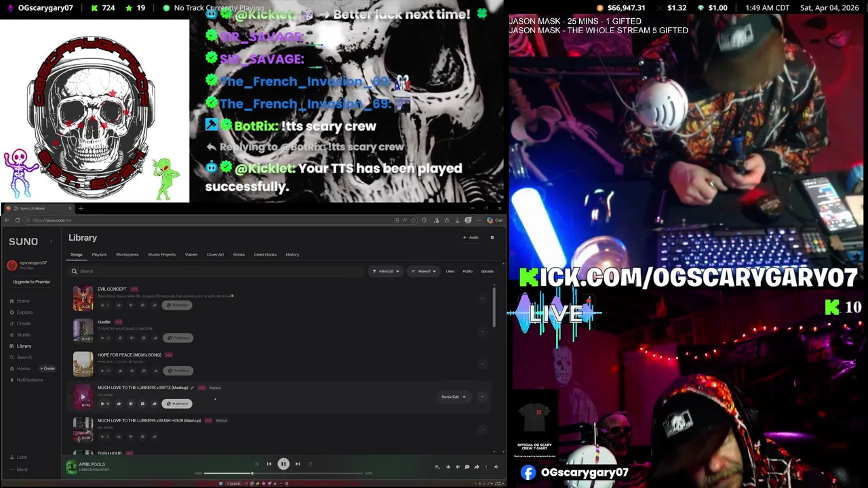Open the Windows Start button
The width and height of the screenshot is (868, 488).
[220, 483]
